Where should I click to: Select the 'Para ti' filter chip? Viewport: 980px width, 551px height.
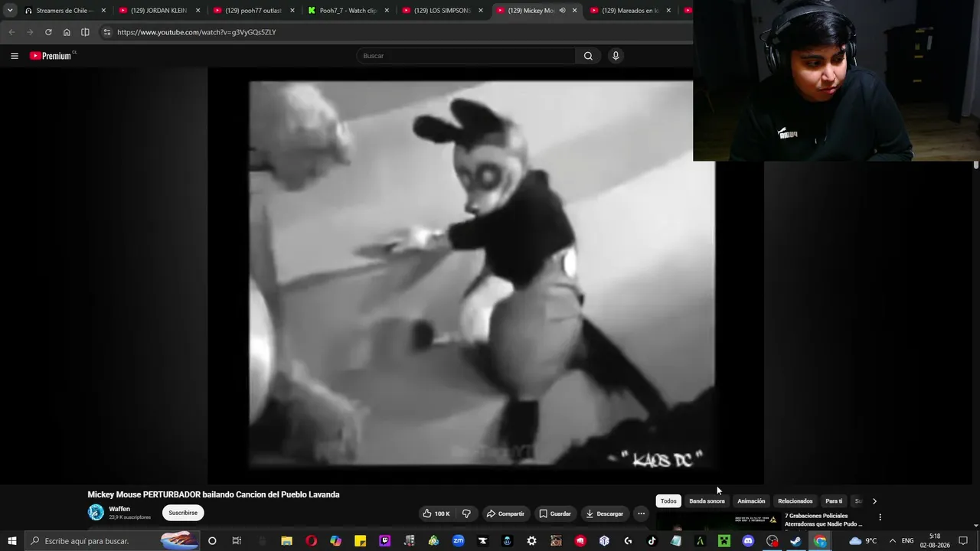(x=834, y=501)
